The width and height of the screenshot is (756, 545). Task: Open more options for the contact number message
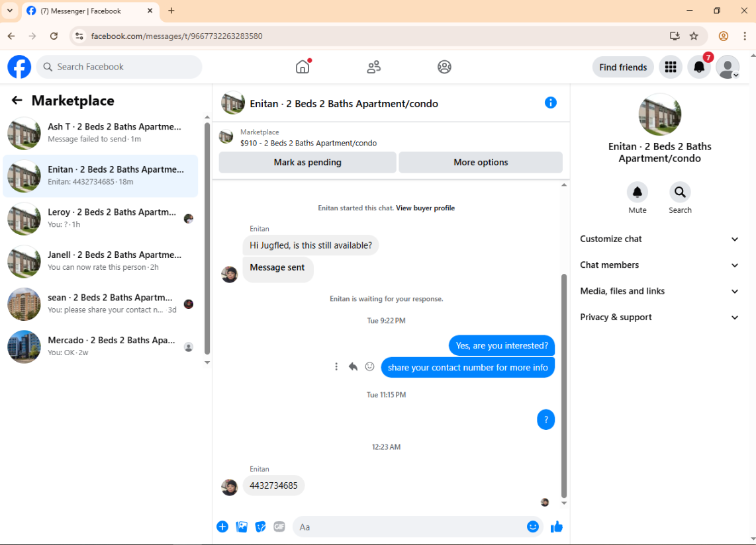click(336, 366)
